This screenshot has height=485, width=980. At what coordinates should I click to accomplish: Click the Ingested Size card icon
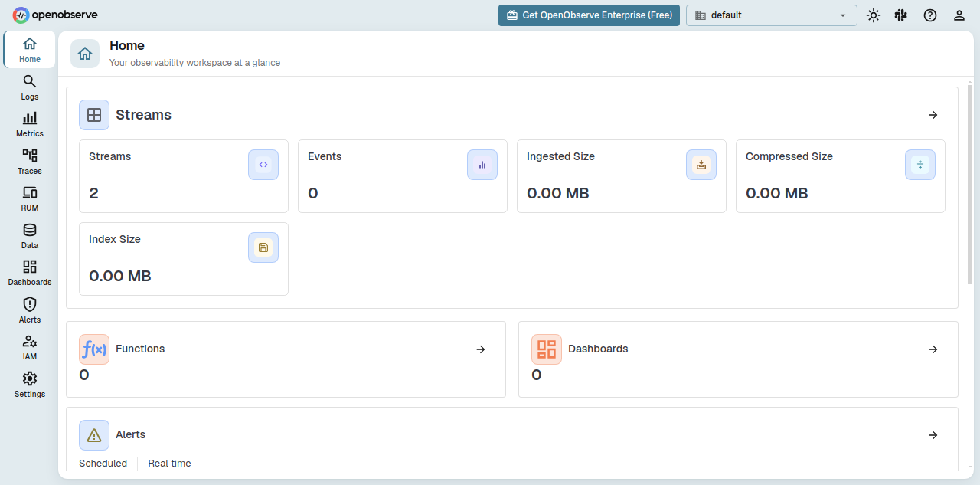pos(701,165)
